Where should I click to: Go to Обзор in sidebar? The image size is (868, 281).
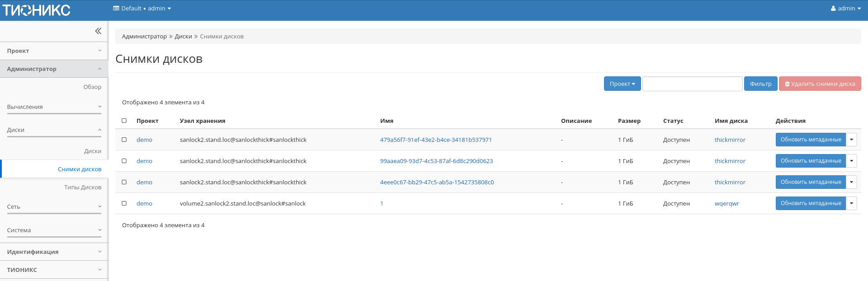click(x=92, y=87)
